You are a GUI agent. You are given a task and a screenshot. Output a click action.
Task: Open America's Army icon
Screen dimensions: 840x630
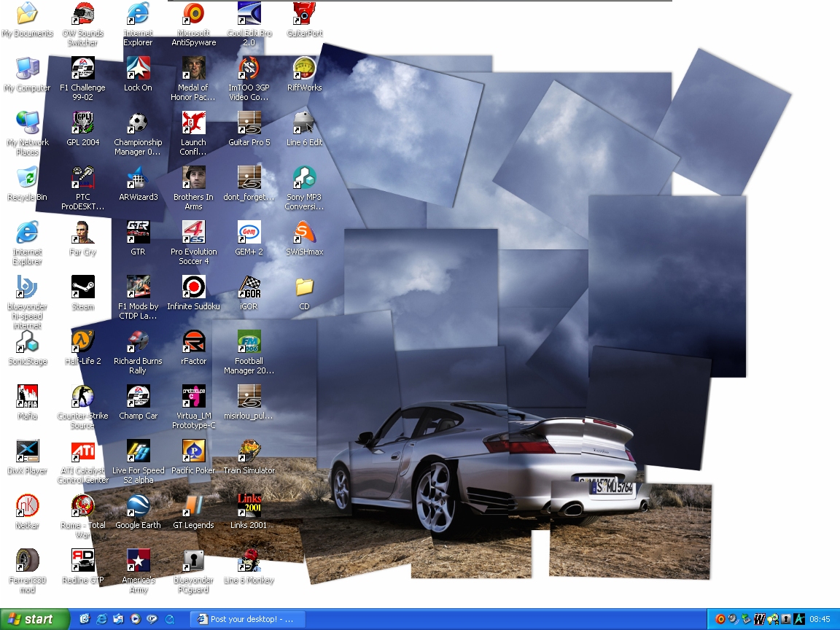[139, 560]
